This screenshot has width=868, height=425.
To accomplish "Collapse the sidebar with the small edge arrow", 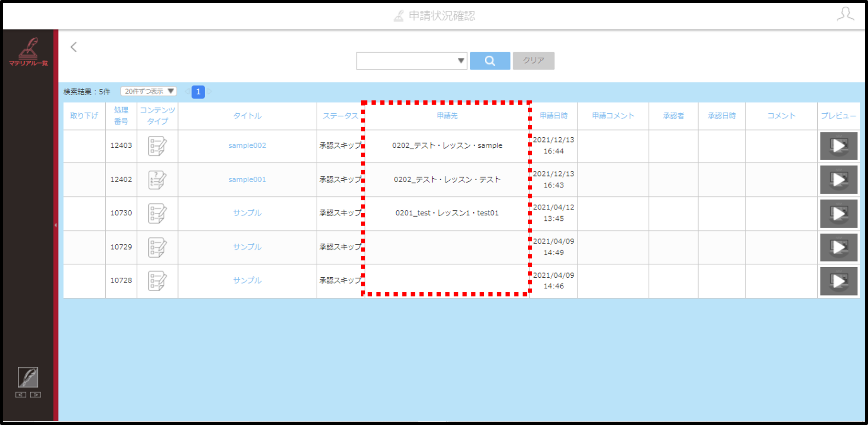I will tap(56, 225).
